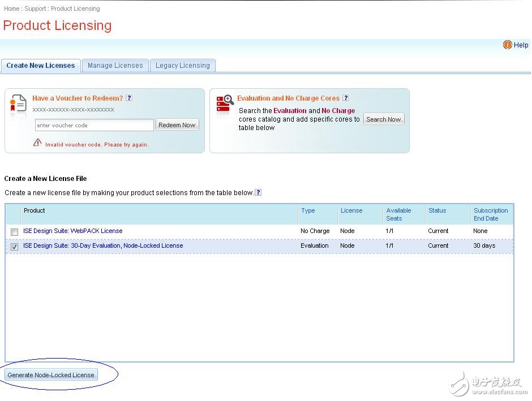This screenshot has height=401, width=532.
Task: Click the question mark beside Evaluation and No Charge Cores
Action: click(346, 98)
